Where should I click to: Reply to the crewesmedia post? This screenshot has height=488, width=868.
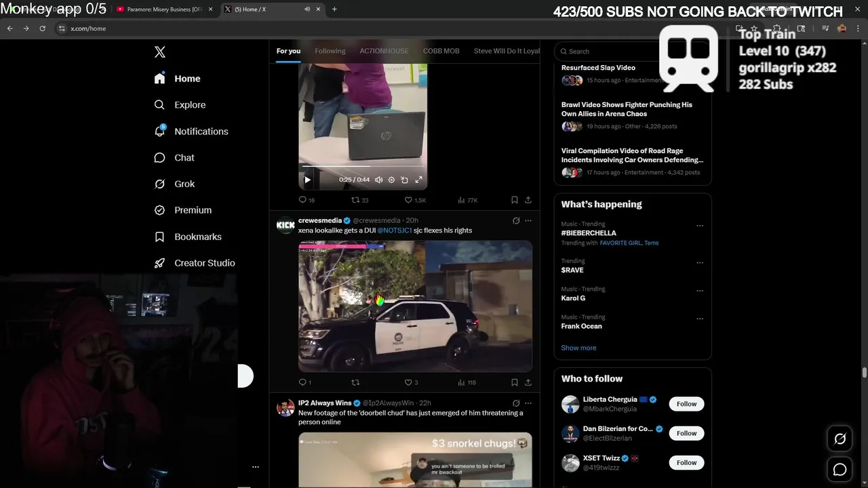click(x=305, y=382)
